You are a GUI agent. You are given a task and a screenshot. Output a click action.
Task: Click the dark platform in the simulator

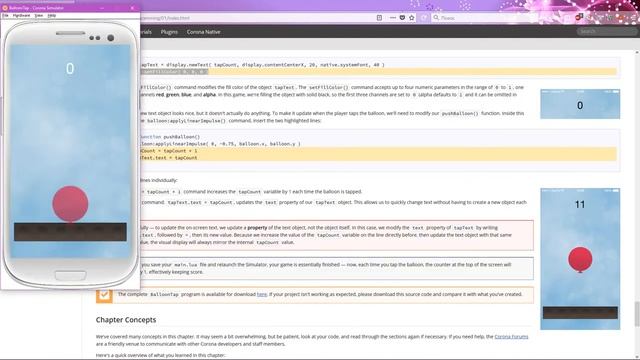pos(70,232)
